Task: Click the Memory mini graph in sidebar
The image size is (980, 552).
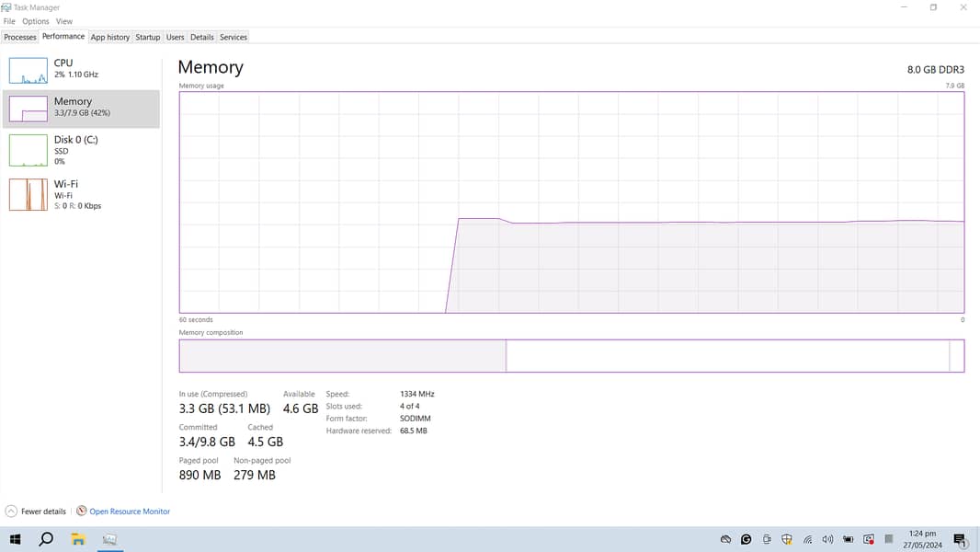Action: click(28, 109)
